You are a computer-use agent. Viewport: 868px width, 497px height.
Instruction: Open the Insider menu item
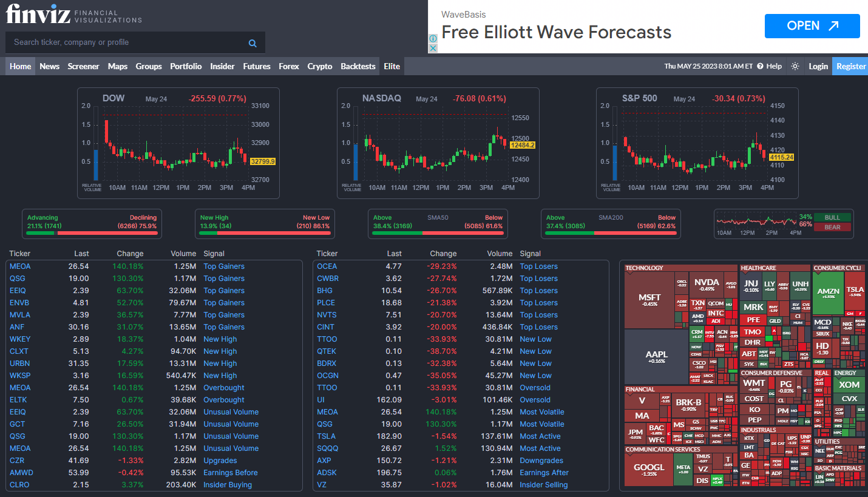coord(222,66)
